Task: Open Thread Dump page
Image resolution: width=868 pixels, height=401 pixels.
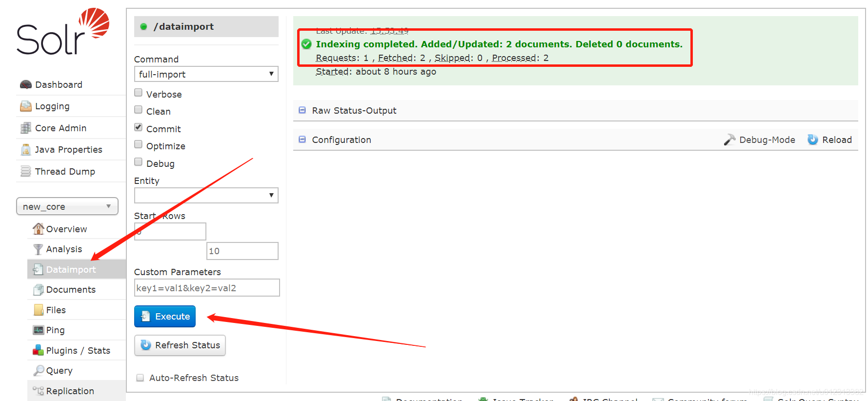Action: pyautogui.click(x=65, y=172)
